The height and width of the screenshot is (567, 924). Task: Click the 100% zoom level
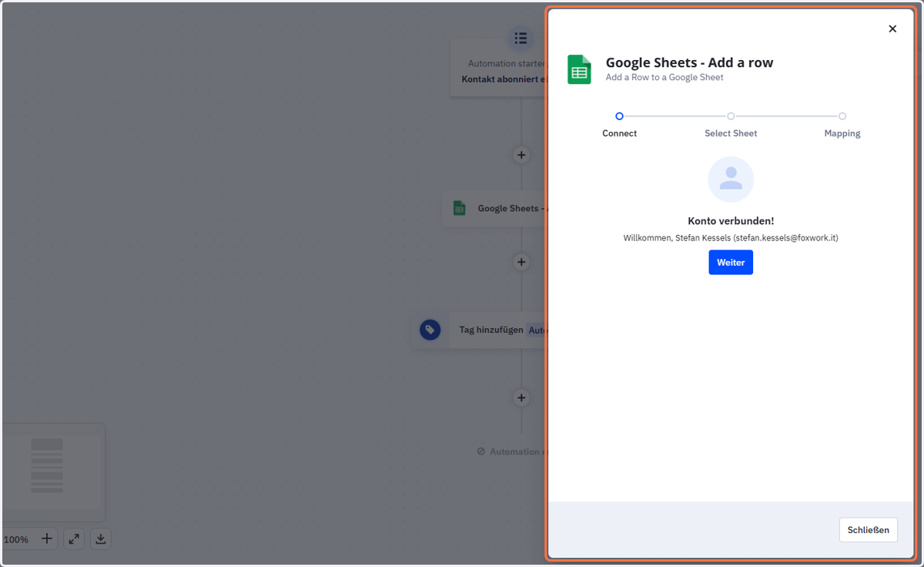pyautogui.click(x=16, y=539)
